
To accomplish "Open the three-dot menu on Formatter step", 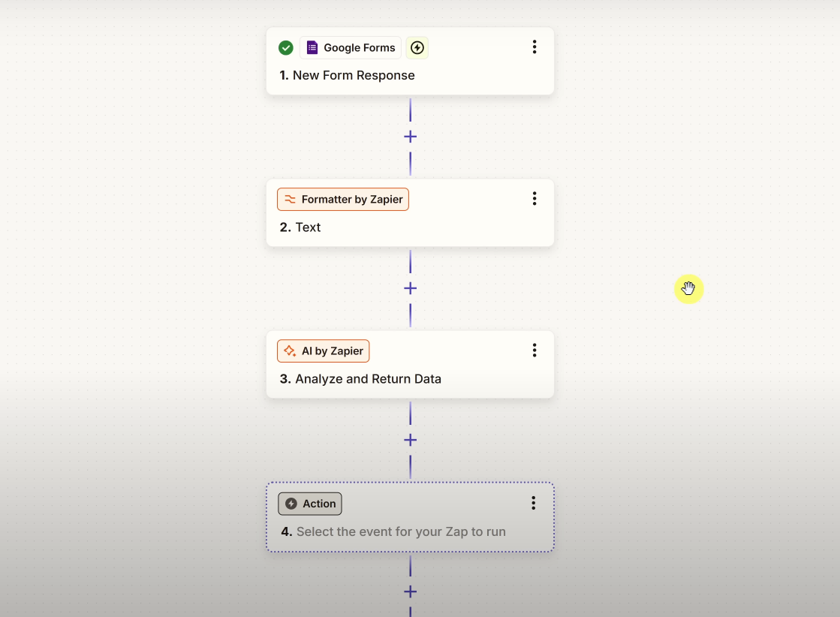I will tap(534, 199).
